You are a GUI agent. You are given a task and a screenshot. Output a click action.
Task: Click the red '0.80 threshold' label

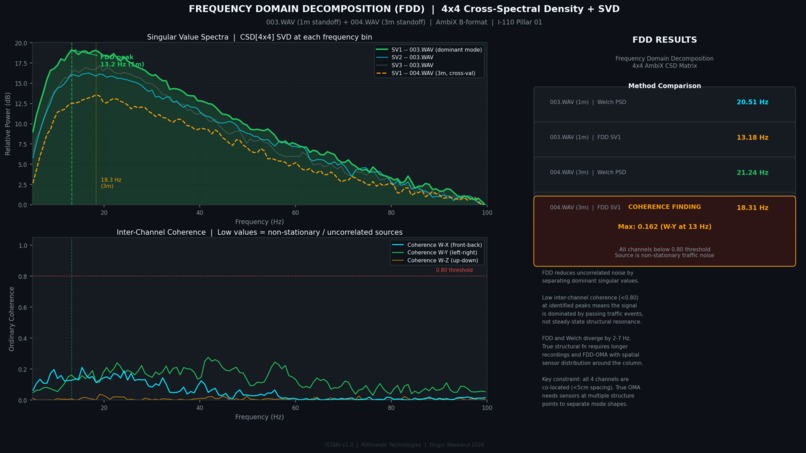[454, 270]
